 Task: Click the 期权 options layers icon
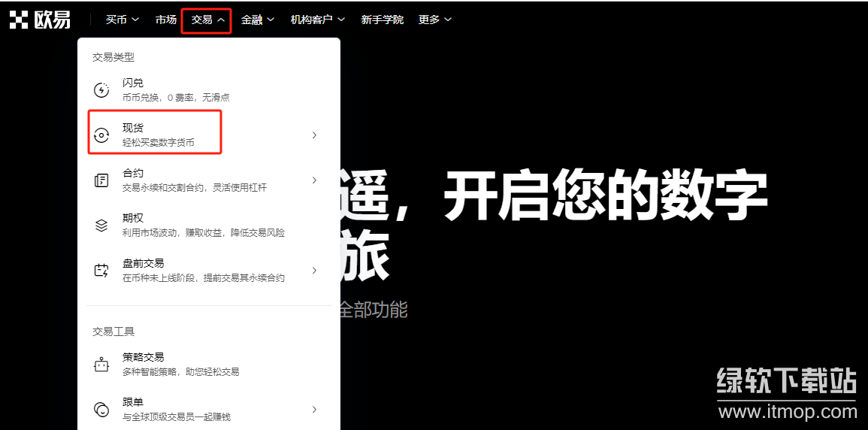[x=101, y=226]
